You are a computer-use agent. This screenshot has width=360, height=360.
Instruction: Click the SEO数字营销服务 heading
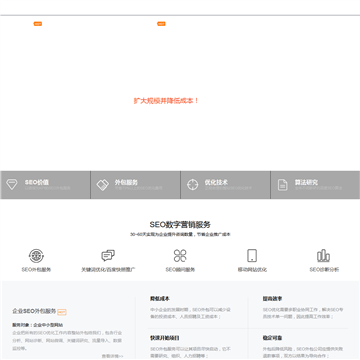tap(180, 225)
